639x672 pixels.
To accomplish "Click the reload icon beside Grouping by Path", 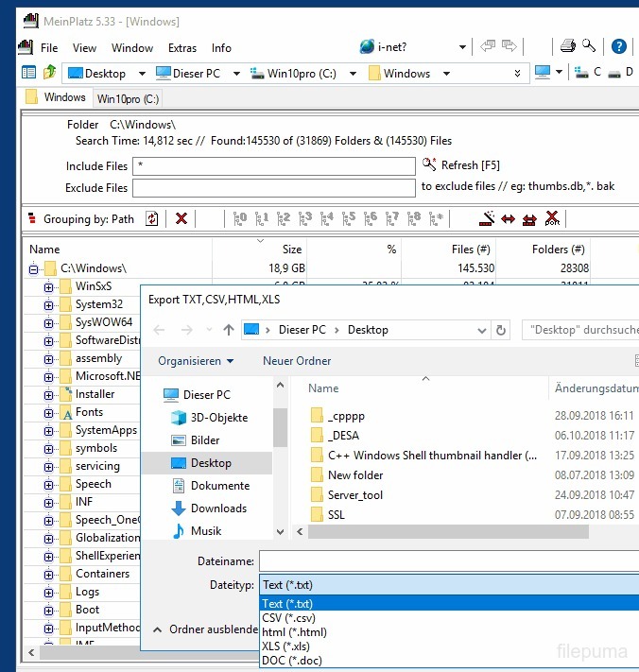I will tap(151, 218).
